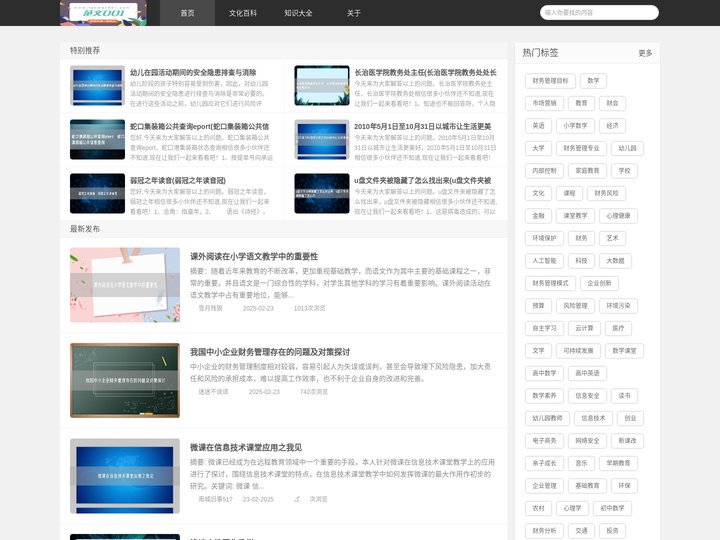Viewport: 720px width, 540px height.
Task: Select the 市场营销 tag
Action: 544,103
